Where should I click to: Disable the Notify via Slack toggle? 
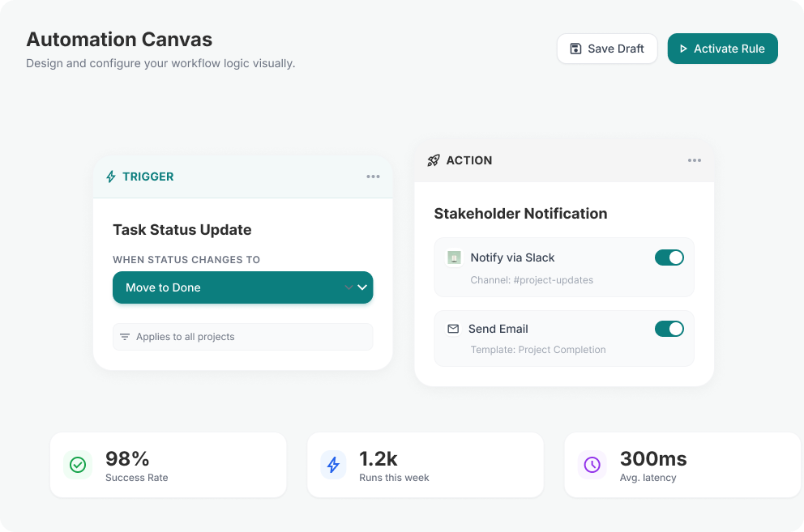[x=669, y=257]
